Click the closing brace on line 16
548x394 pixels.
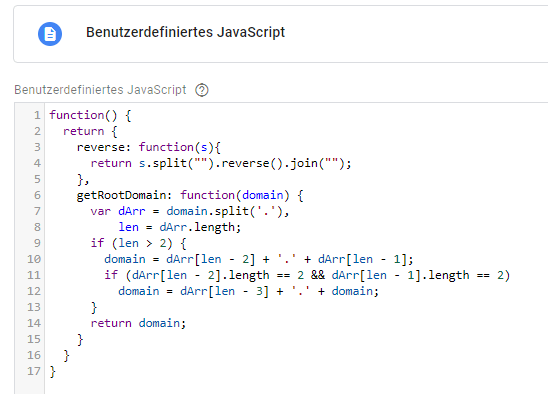[x=66, y=356]
